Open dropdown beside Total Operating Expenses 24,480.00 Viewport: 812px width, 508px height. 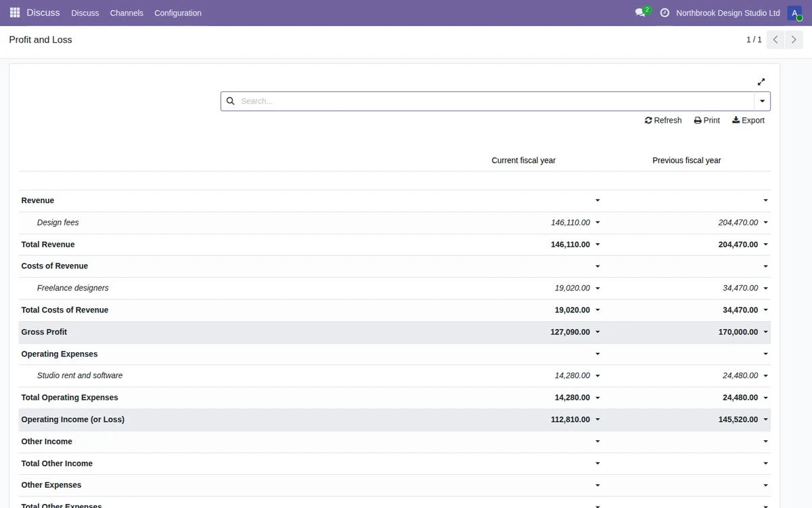coord(766,398)
